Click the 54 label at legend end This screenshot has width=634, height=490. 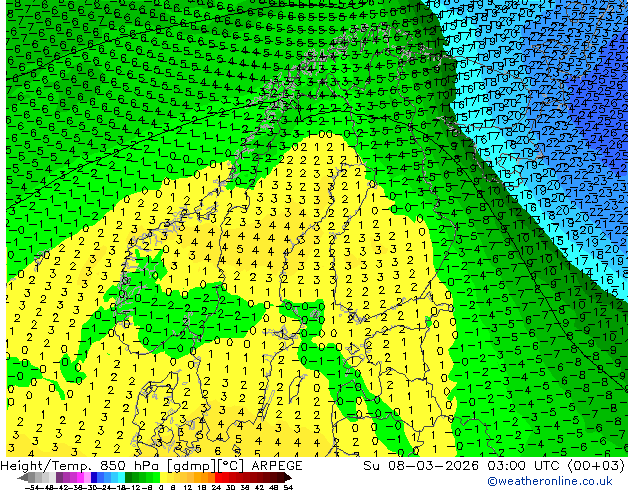click(288, 488)
